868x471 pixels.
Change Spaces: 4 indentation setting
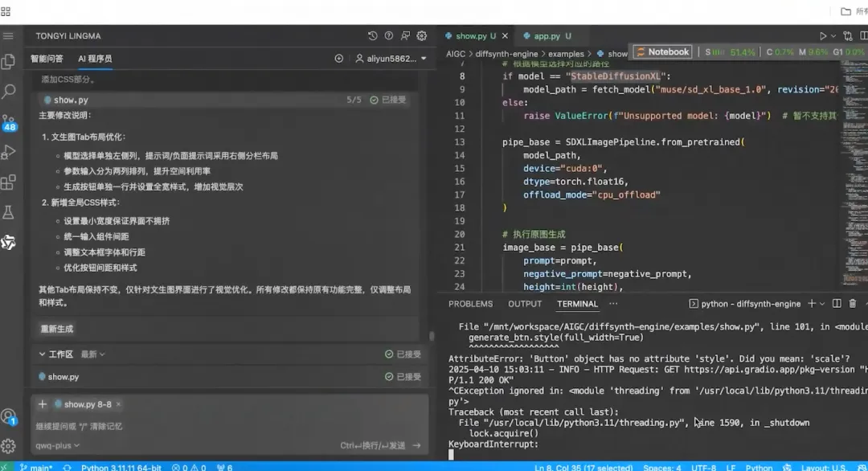pyautogui.click(x=662, y=467)
